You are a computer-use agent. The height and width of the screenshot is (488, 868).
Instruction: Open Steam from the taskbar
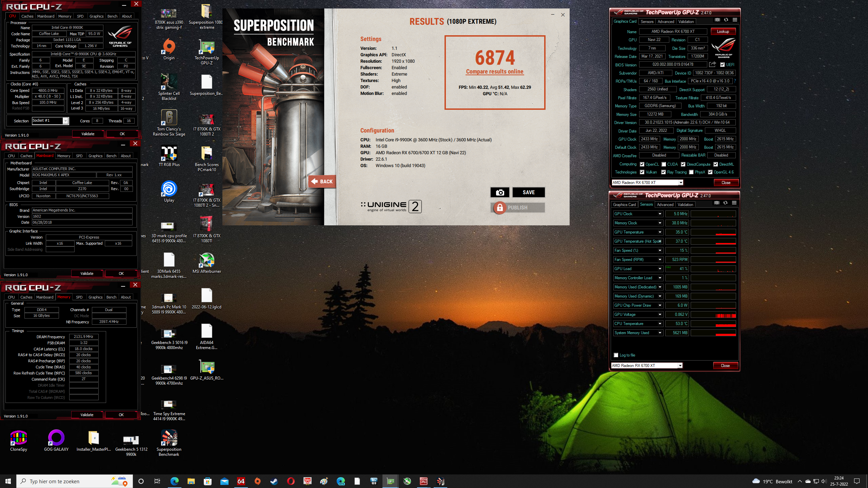[x=274, y=481]
